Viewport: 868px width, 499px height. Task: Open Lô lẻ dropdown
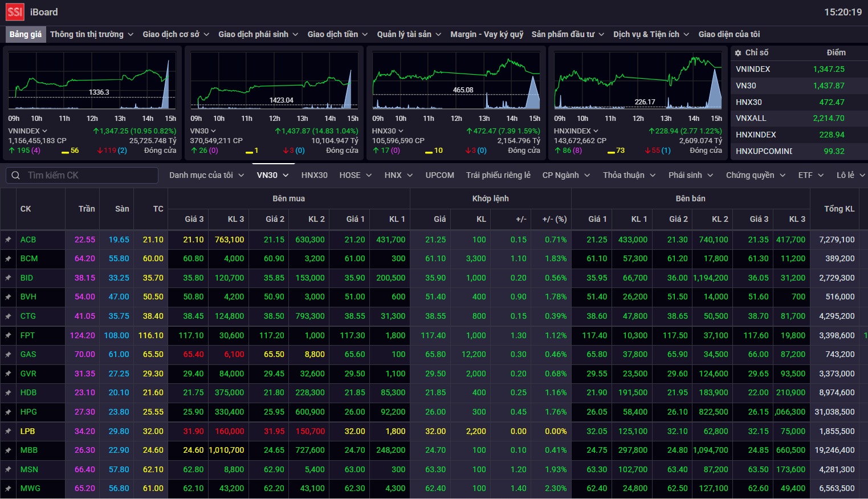[x=851, y=175]
